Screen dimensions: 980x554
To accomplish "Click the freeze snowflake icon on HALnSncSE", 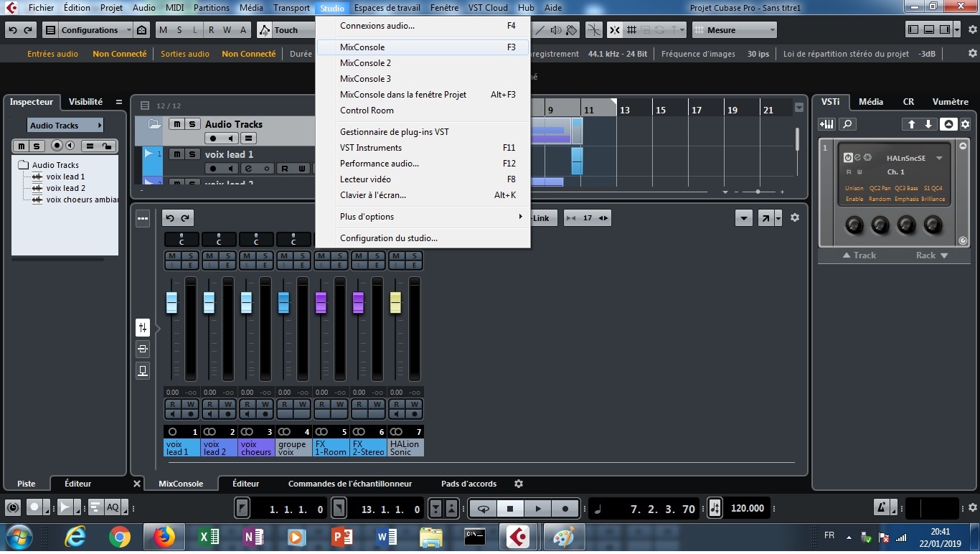I will (867, 157).
